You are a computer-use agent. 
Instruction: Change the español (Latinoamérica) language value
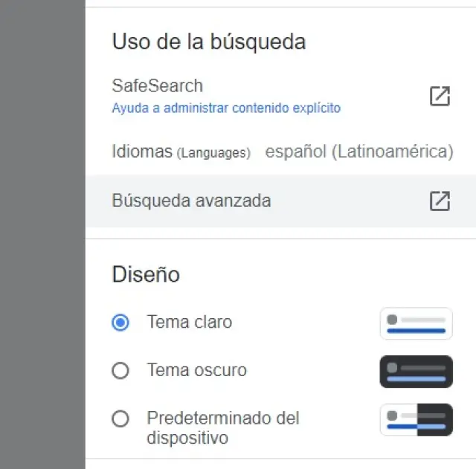(358, 152)
